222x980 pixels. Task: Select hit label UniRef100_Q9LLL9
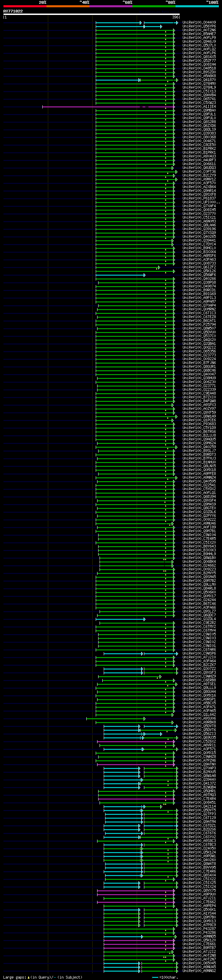[x=199, y=688]
